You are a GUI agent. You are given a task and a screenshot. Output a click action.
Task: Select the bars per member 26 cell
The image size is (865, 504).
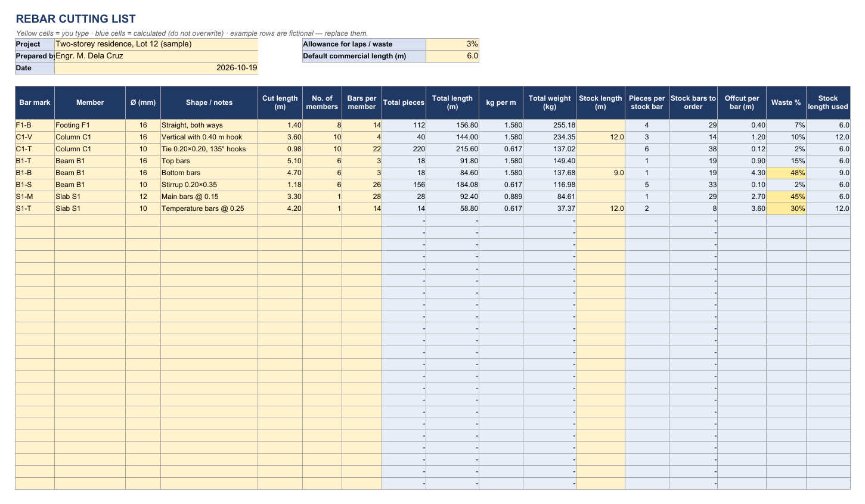pyautogui.click(x=362, y=185)
